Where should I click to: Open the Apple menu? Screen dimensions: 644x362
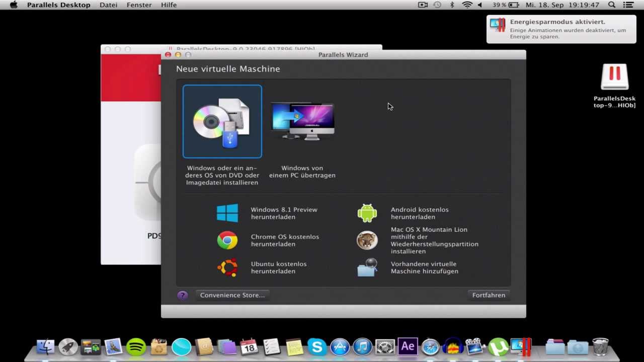pos(14,5)
